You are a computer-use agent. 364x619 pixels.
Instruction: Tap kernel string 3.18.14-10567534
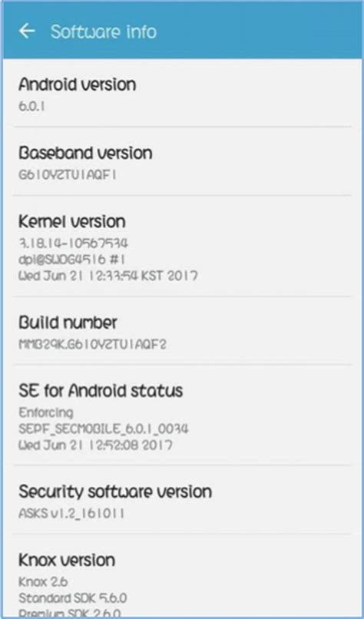[73, 243]
